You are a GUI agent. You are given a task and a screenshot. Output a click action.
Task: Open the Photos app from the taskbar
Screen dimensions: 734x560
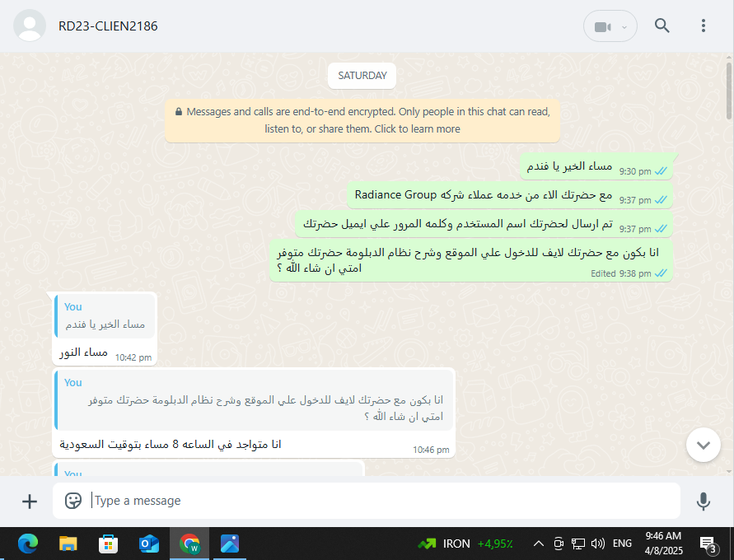pyautogui.click(x=230, y=544)
